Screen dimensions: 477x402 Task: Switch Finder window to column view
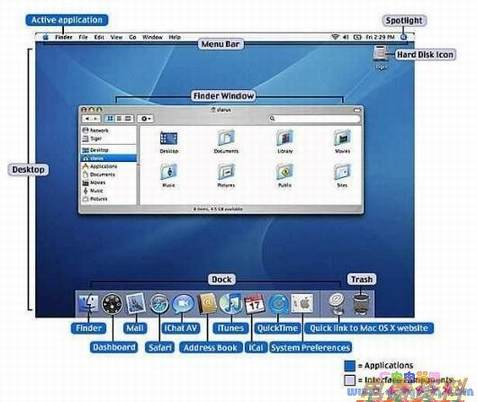(128, 118)
